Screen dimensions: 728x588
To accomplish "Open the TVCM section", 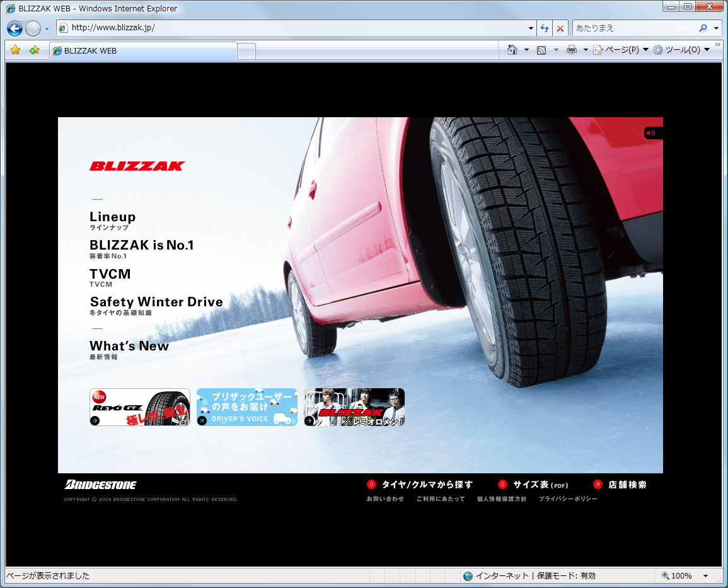I will (110, 277).
